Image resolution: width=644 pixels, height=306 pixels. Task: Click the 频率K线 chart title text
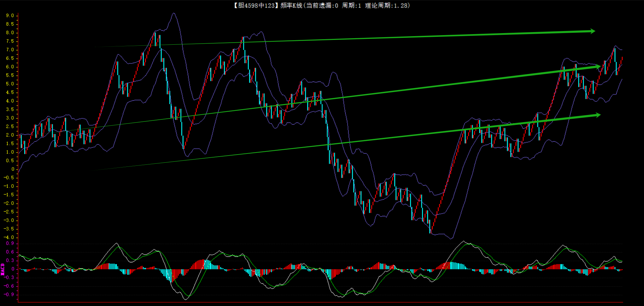[291, 5]
